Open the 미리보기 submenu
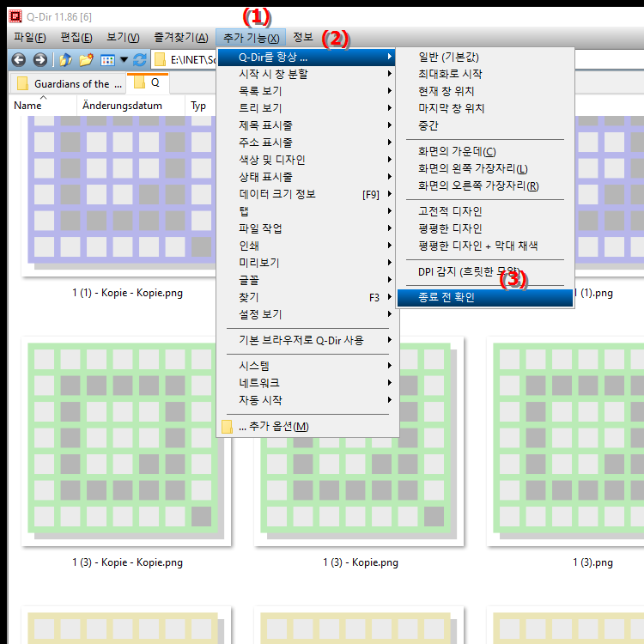The height and width of the screenshot is (644, 644). click(307, 263)
